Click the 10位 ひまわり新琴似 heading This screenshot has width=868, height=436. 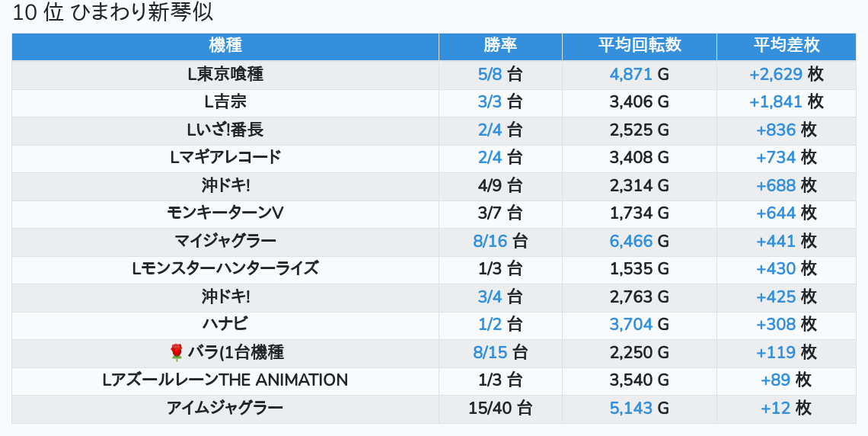click(113, 13)
